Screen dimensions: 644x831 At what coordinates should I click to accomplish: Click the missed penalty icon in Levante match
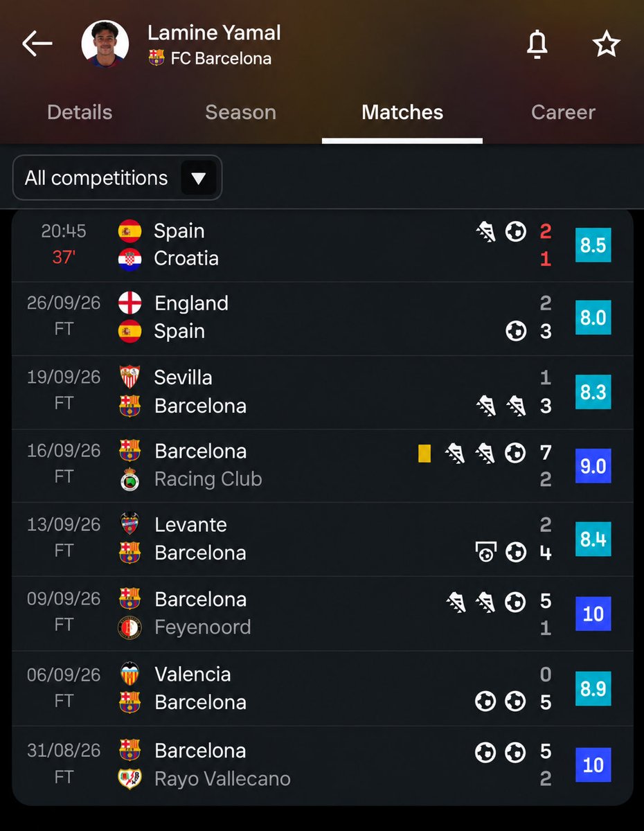pyautogui.click(x=485, y=553)
